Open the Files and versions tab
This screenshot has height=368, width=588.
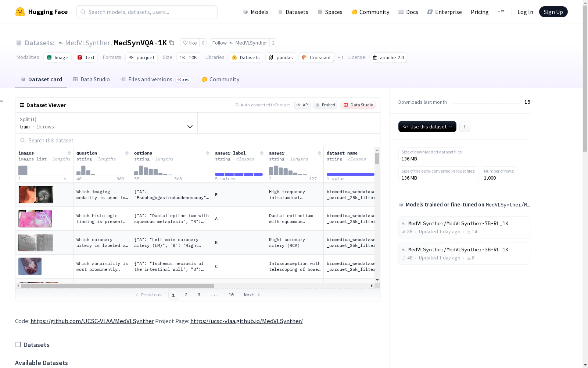click(x=155, y=79)
